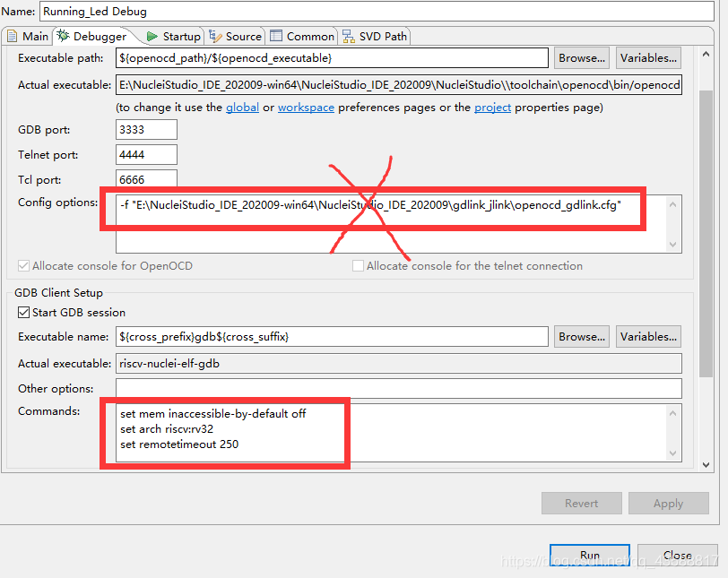Screen dimensions: 728x578
Task: Enable Allocate console for telnet connection
Action: [358, 266]
